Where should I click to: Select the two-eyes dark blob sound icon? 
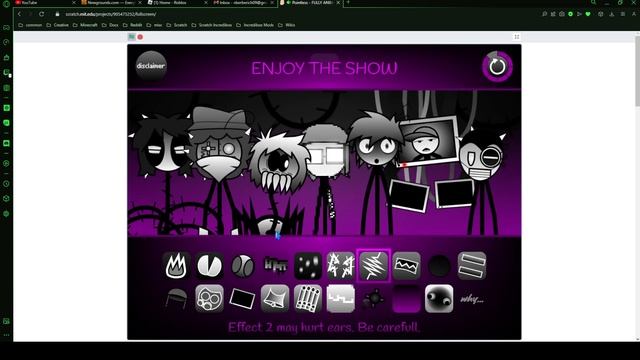[439, 299]
